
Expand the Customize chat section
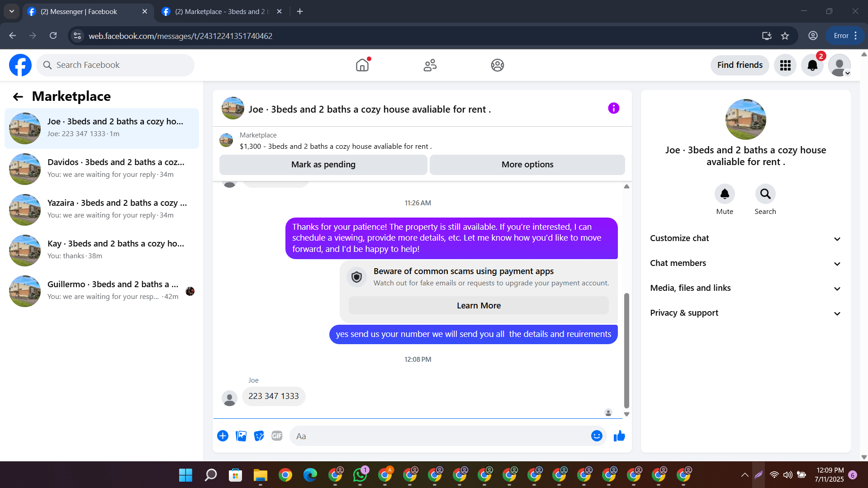[745, 238]
